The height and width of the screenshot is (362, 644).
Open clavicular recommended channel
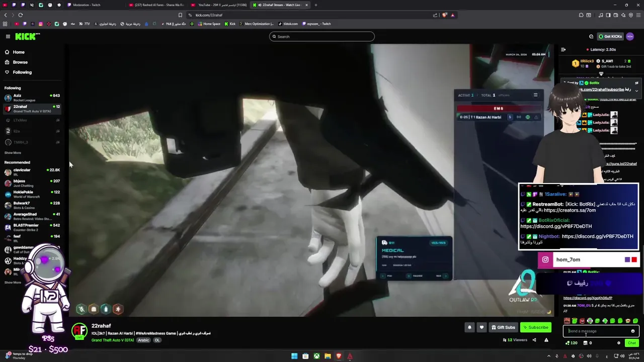coord(32,172)
